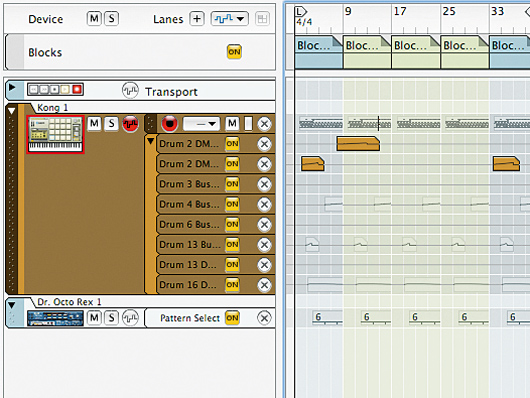Screen dimensions: 530x398
Task: Click Dr. Octo Rex automation icon
Action: [130, 318]
